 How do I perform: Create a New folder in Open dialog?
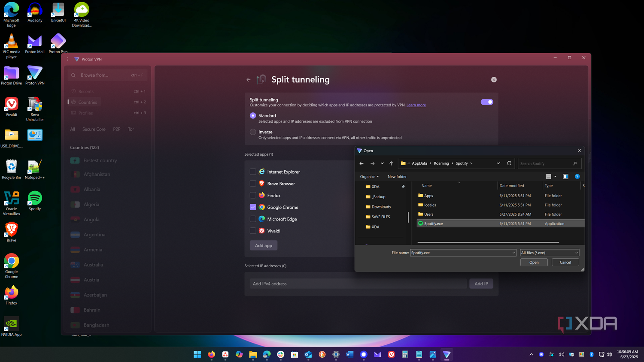[x=397, y=177]
